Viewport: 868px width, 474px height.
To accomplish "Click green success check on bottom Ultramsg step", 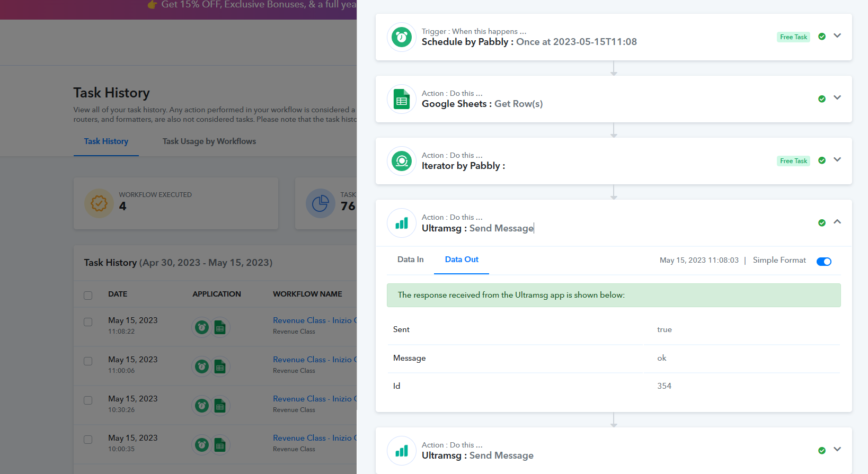I will point(822,451).
